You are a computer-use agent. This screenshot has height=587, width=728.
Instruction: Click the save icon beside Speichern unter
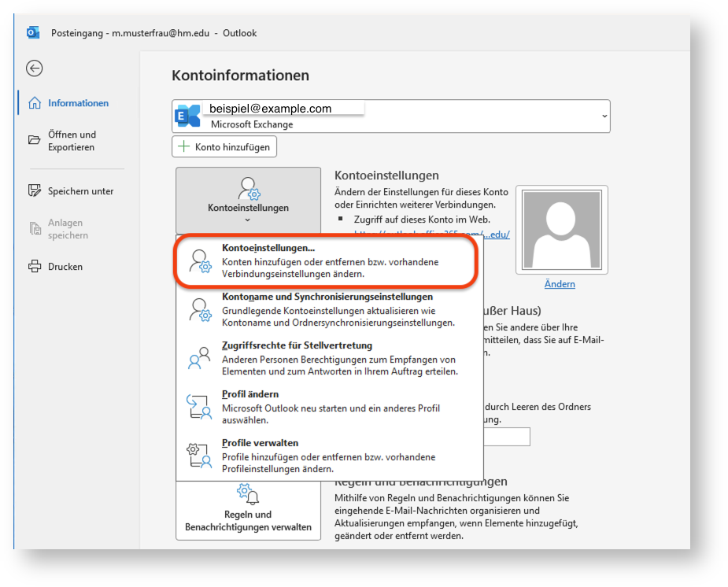tap(35, 190)
